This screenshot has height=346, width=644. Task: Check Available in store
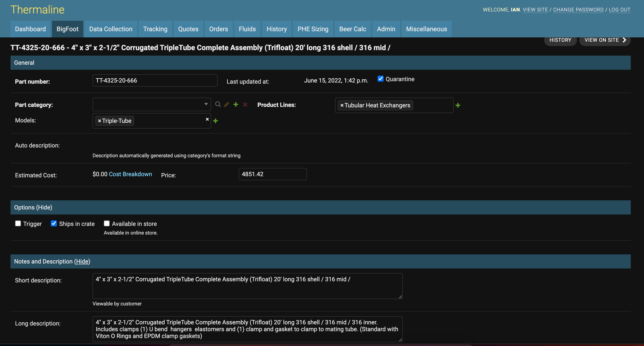coord(107,223)
